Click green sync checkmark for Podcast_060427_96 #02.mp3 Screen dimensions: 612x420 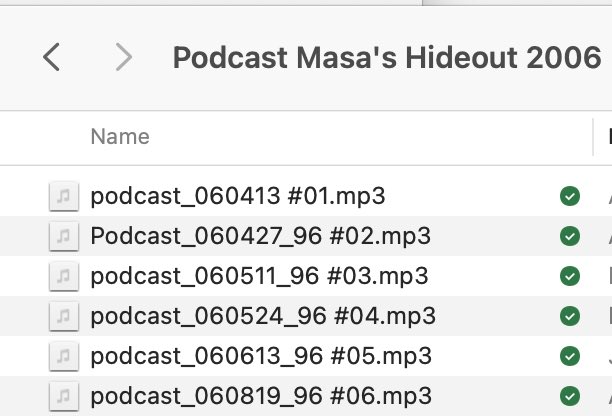click(570, 236)
